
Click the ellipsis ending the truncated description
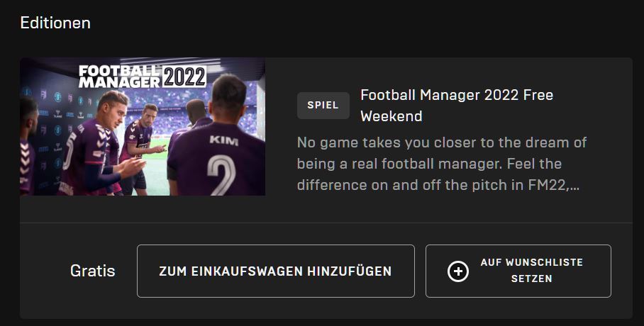click(574, 186)
